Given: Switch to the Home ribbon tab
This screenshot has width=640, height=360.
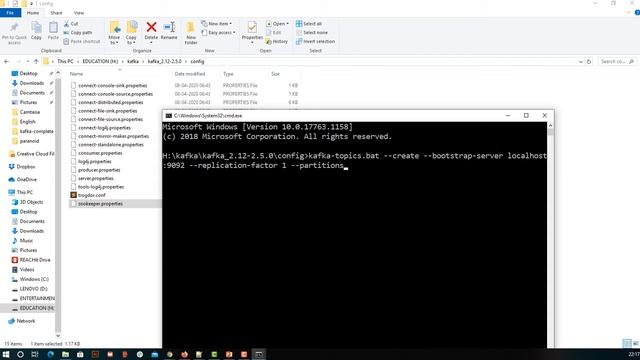Looking at the screenshot, I should tap(33, 13).
